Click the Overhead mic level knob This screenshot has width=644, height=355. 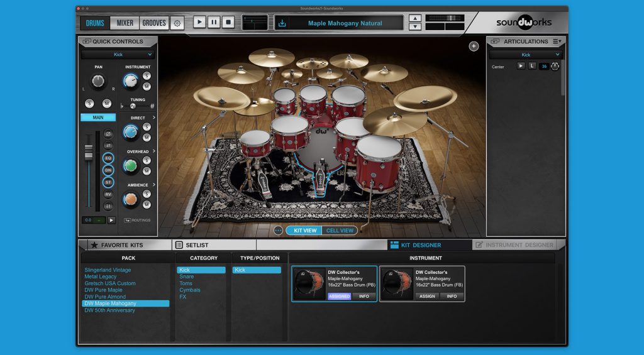pyautogui.click(x=131, y=166)
